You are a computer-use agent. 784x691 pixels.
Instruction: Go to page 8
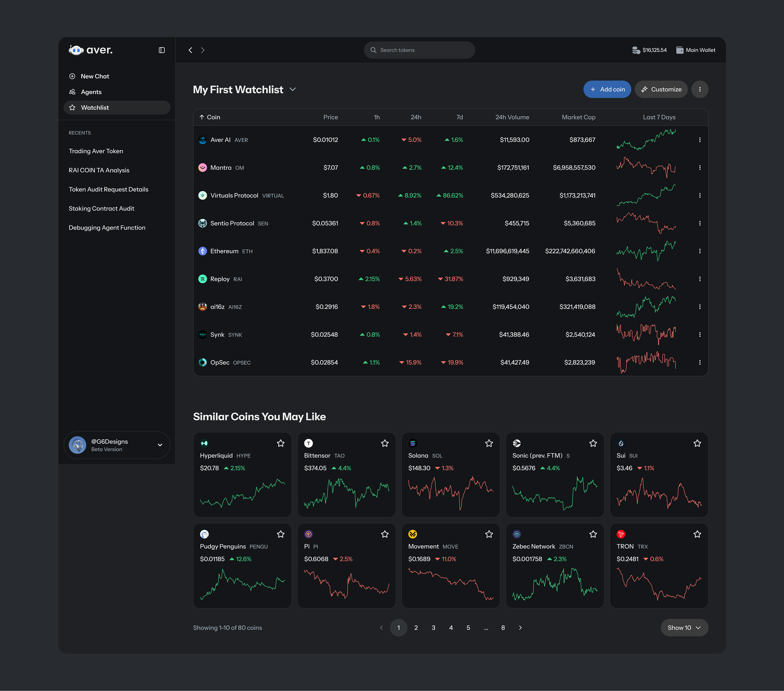tap(503, 628)
